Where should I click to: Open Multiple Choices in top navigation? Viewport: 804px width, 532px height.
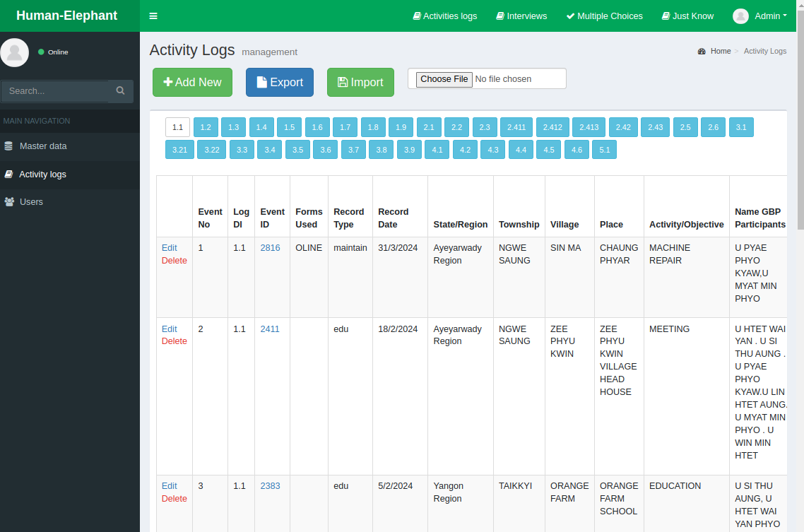[605, 16]
